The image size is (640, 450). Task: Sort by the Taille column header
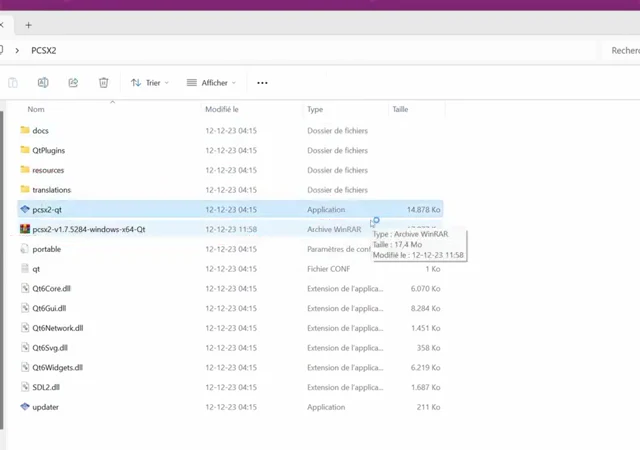400,109
